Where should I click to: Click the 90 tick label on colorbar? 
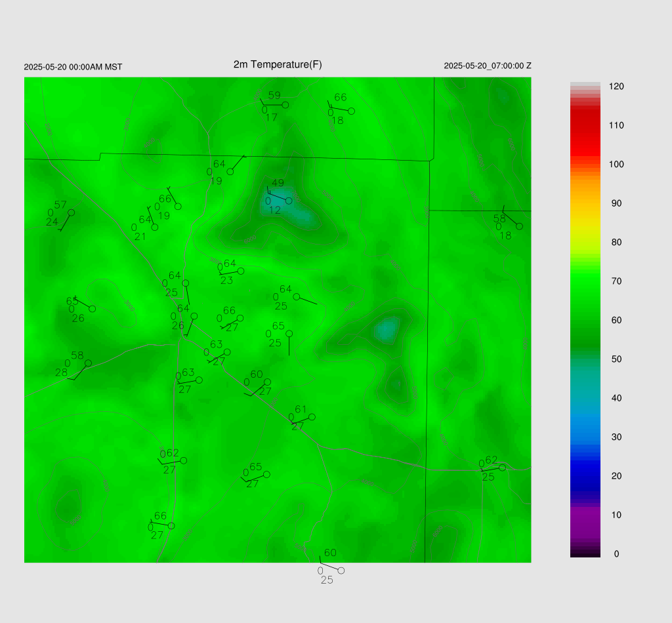[x=616, y=203]
